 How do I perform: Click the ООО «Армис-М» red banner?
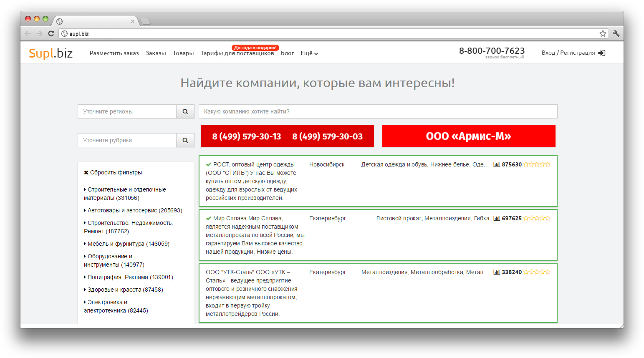click(x=469, y=136)
